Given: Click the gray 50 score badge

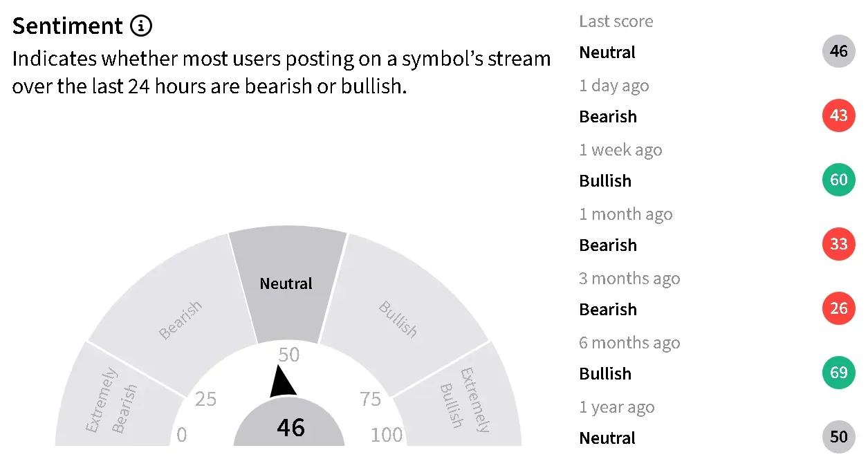Looking at the screenshot, I should coord(838,438).
